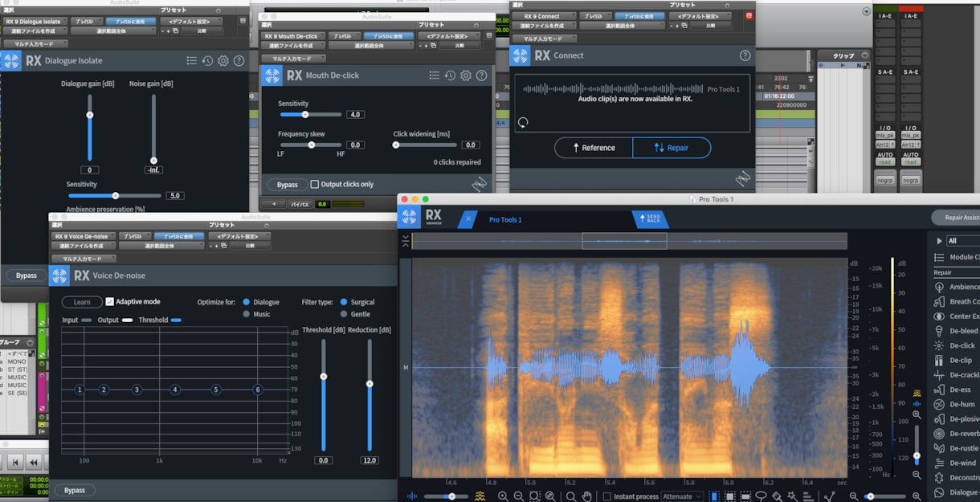
Task: Check Output clicks only
Action: click(314, 184)
